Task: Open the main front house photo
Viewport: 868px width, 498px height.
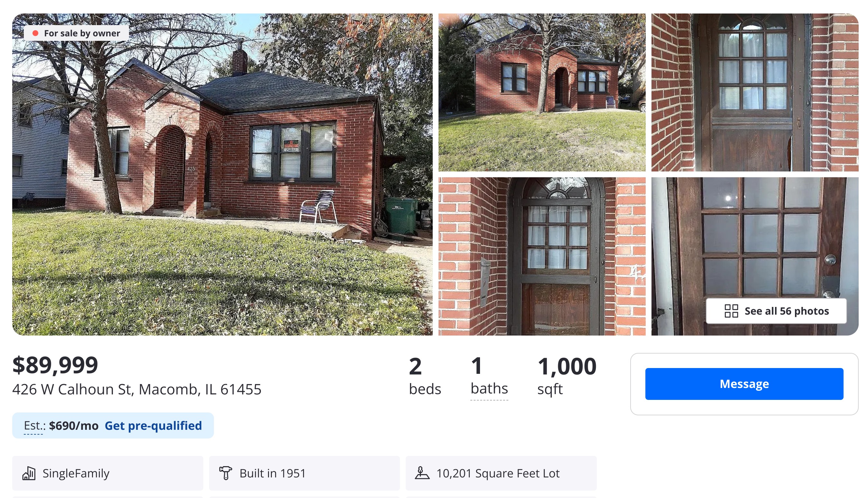Action: point(222,174)
